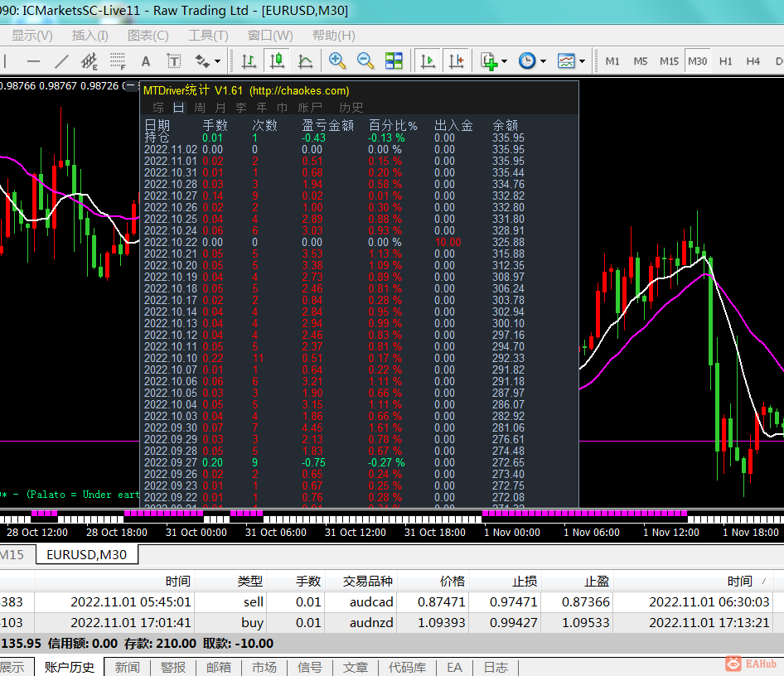Open the 插入(I) menu
This screenshot has height=676, width=784.
(x=90, y=36)
